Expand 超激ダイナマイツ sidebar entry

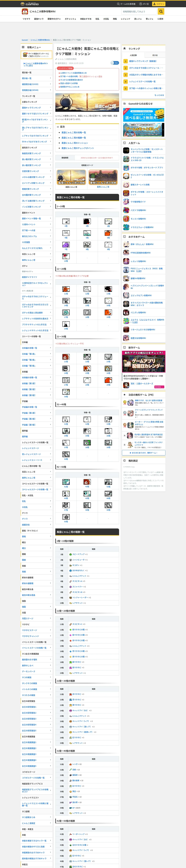click(x=37, y=277)
